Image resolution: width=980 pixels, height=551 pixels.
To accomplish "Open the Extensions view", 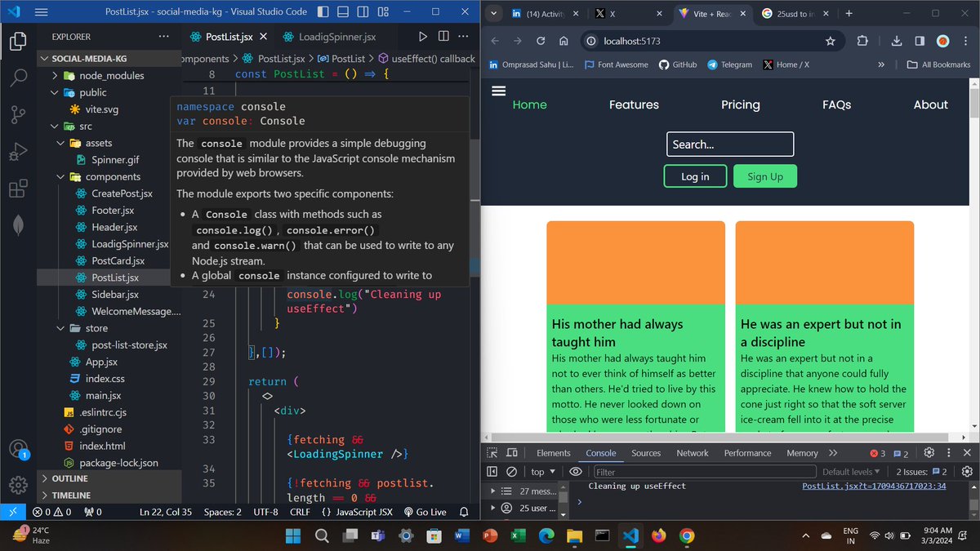I will coord(18,189).
